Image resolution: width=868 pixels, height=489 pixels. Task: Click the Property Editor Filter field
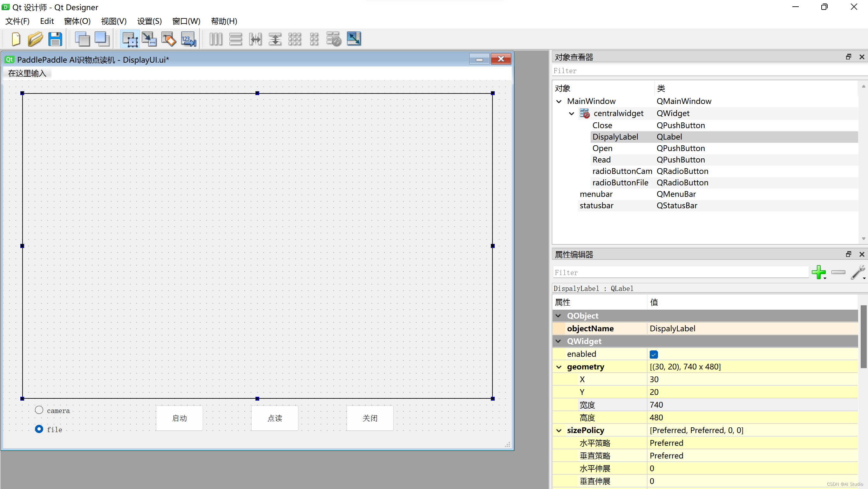(x=681, y=272)
